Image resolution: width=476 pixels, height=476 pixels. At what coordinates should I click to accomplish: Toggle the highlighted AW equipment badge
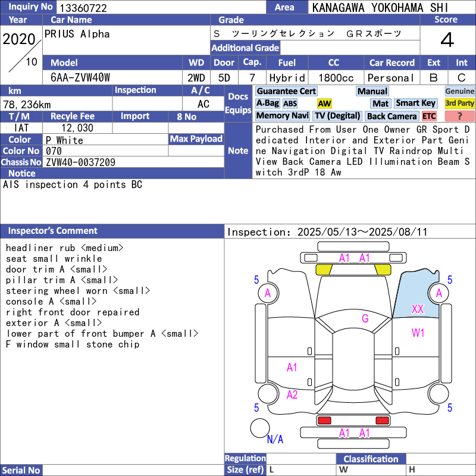[x=324, y=104]
